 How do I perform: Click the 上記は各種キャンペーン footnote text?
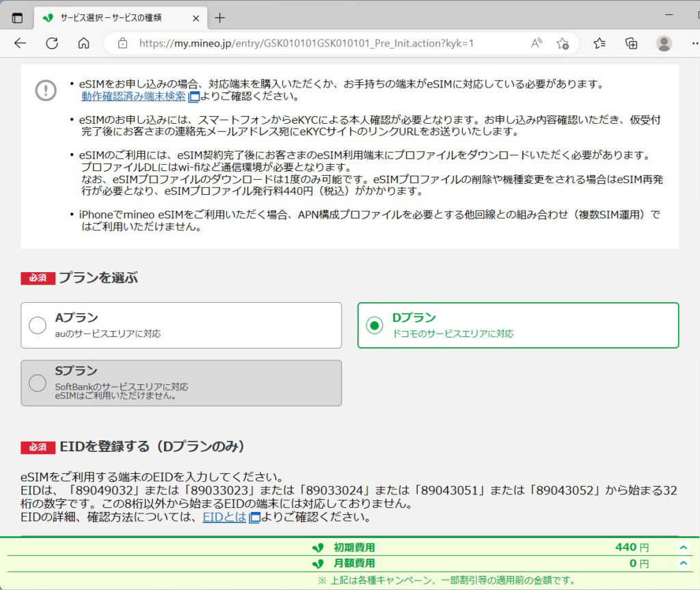pos(446,580)
